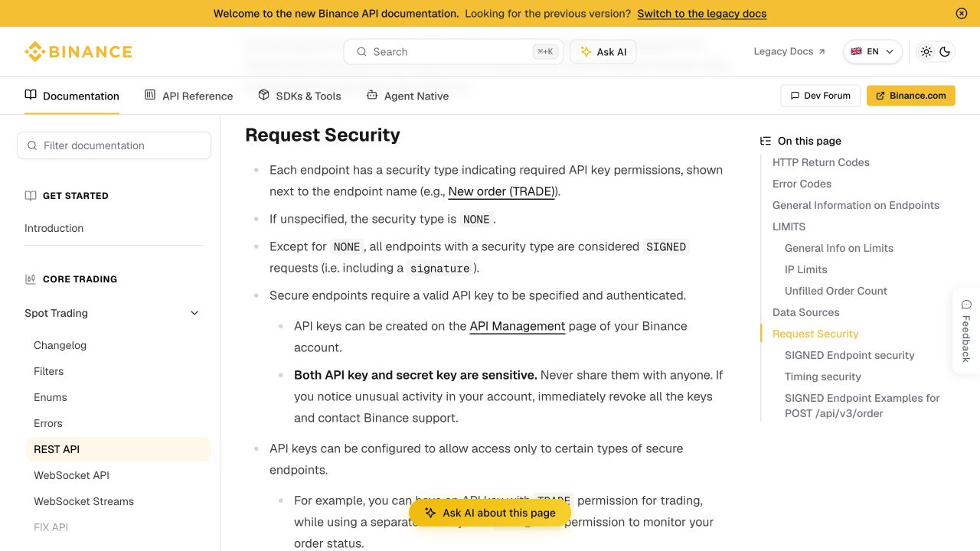980x551 pixels.
Task: Click the Binance logo
Action: click(x=78, y=52)
